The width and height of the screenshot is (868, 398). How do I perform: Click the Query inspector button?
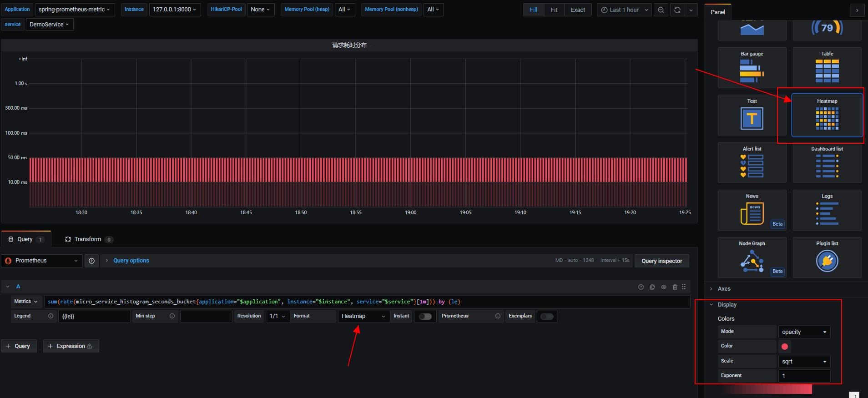tap(661, 261)
